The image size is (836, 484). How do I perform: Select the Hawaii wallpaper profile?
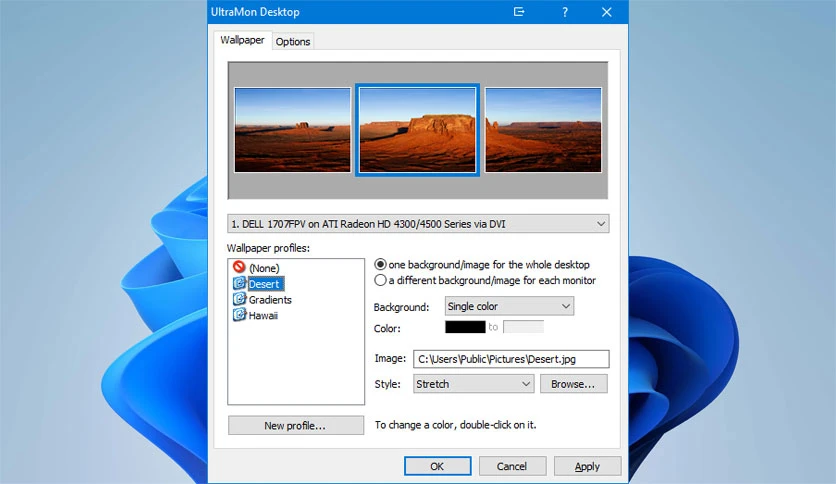tap(263, 316)
